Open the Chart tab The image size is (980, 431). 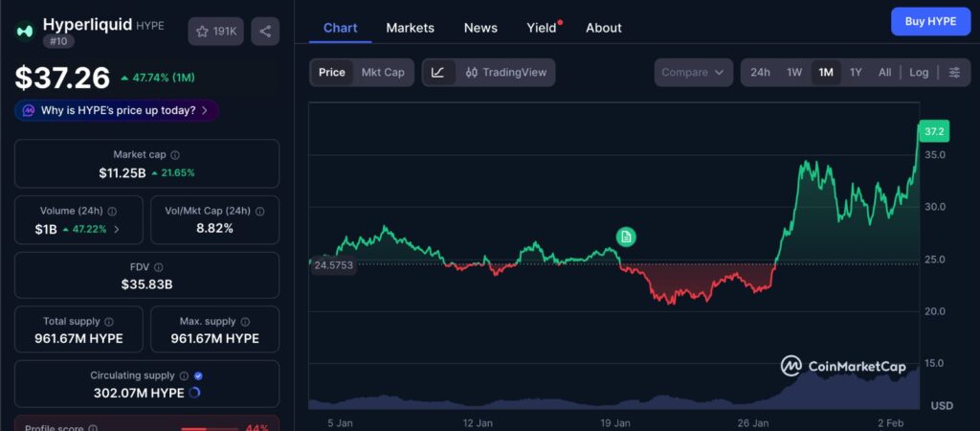pyautogui.click(x=340, y=28)
